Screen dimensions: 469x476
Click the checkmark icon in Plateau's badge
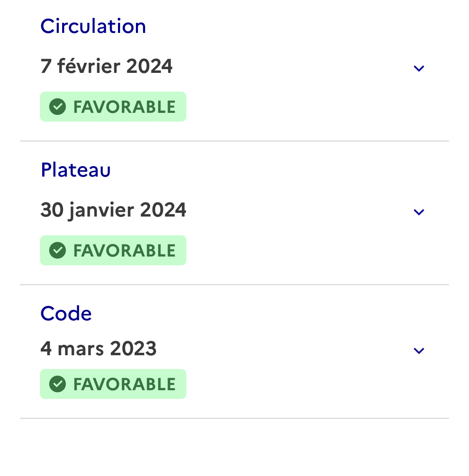(58, 251)
